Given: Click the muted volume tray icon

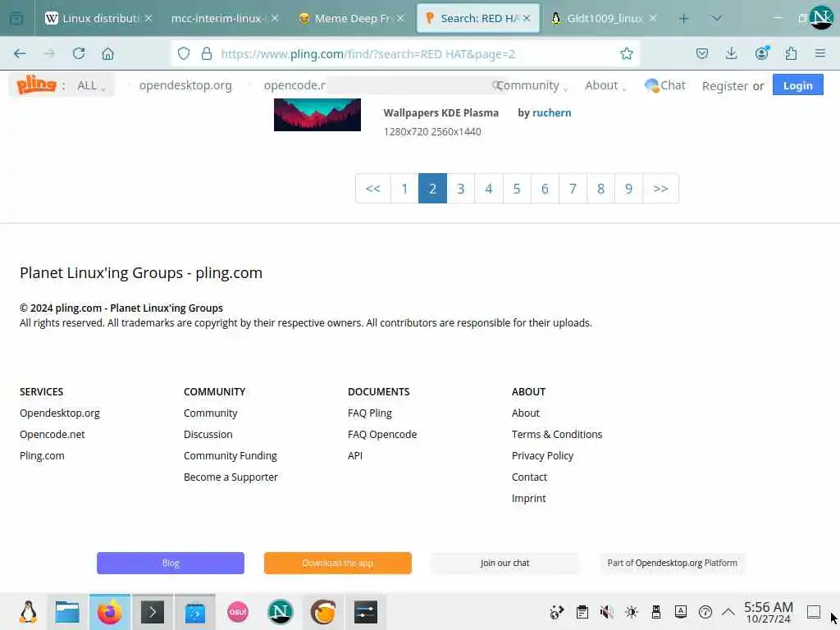Looking at the screenshot, I should tap(606, 612).
